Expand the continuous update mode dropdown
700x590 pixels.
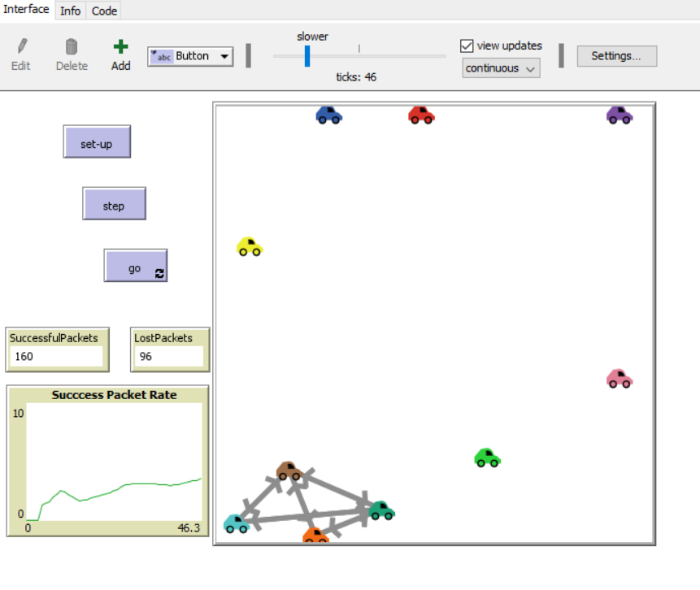pyautogui.click(x=501, y=68)
